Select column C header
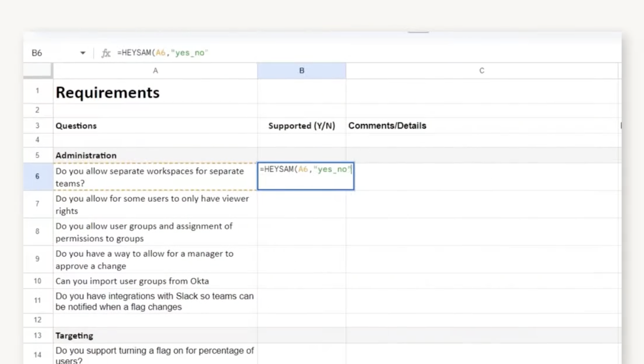The width and height of the screenshot is (644, 364). point(482,71)
